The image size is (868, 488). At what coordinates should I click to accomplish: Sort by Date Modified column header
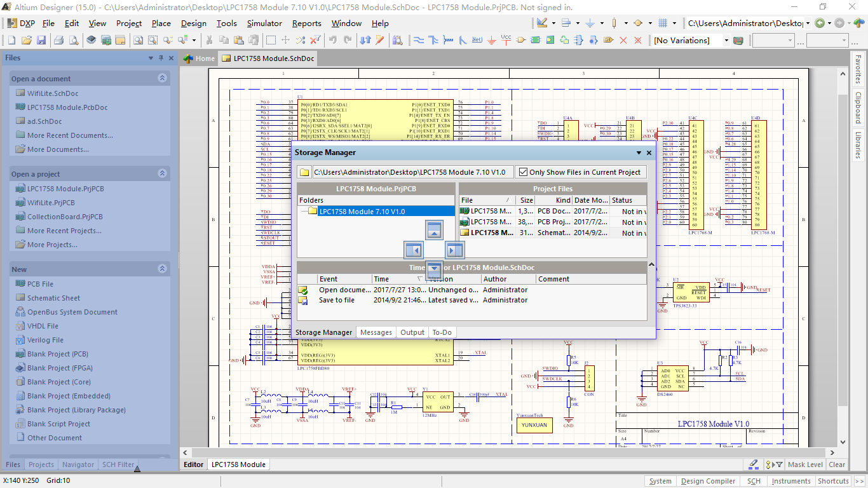[591, 200]
